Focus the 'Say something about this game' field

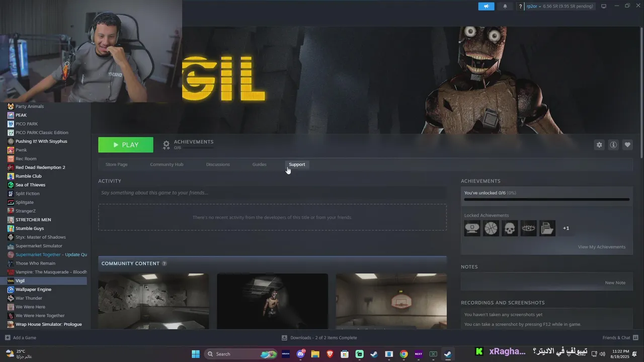272,193
